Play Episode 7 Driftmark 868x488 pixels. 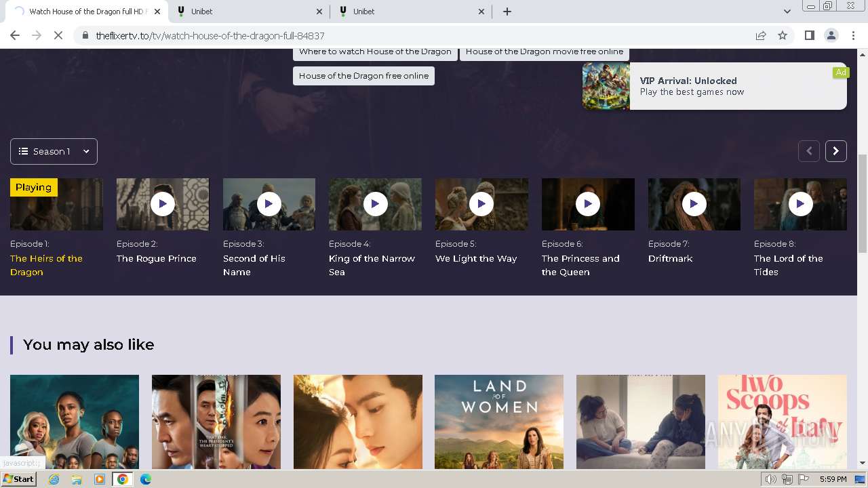pos(694,204)
